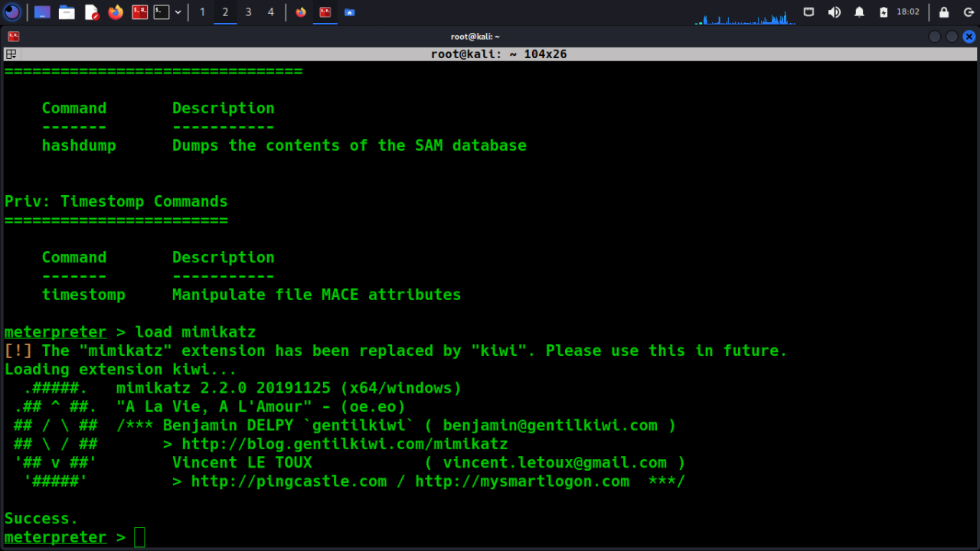This screenshot has width=980, height=551.
Task: Select the Firefox window in the taskbar
Action: 301,12
